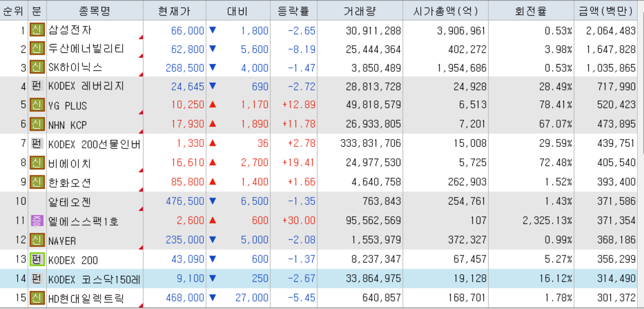644x309 pixels.
Task: Select the NHN KCP stock name
Action: (x=68, y=125)
